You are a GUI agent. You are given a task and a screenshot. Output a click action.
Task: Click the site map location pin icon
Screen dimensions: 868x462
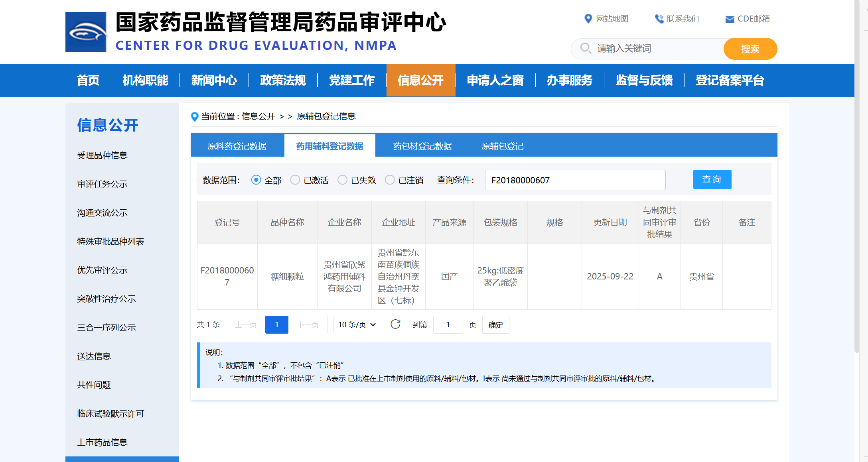[x=588, y=19]
